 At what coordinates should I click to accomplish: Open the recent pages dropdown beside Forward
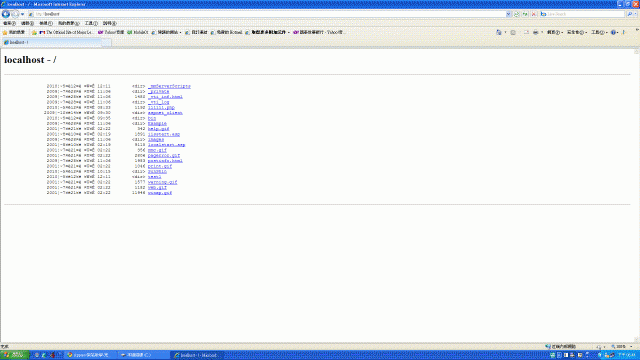22,14
